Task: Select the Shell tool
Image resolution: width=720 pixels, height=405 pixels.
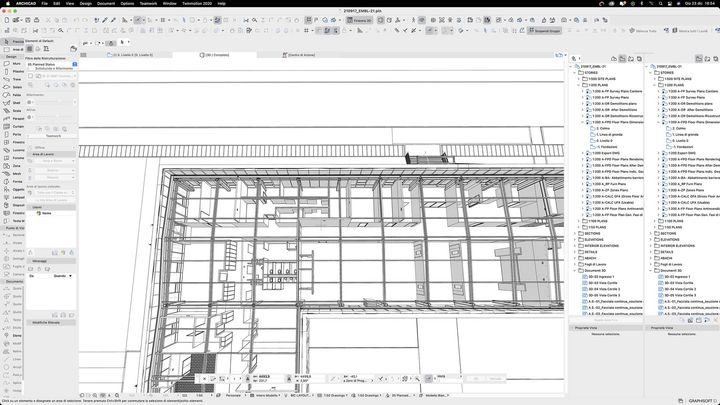Action: point(12,103)
